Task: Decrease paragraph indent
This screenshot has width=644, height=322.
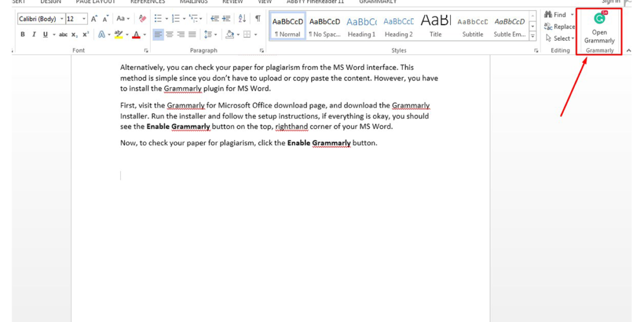Action: pos(214,18)
